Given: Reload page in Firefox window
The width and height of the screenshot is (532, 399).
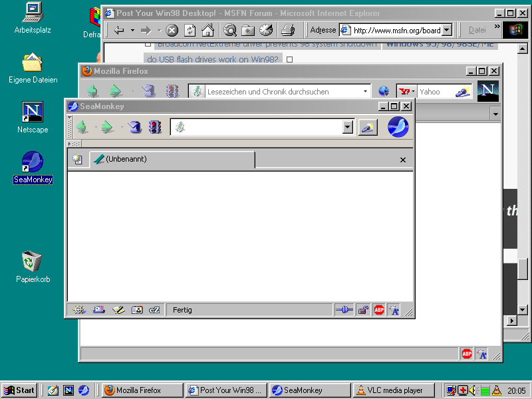Looking at the screenshot, I should pos(148,91).
